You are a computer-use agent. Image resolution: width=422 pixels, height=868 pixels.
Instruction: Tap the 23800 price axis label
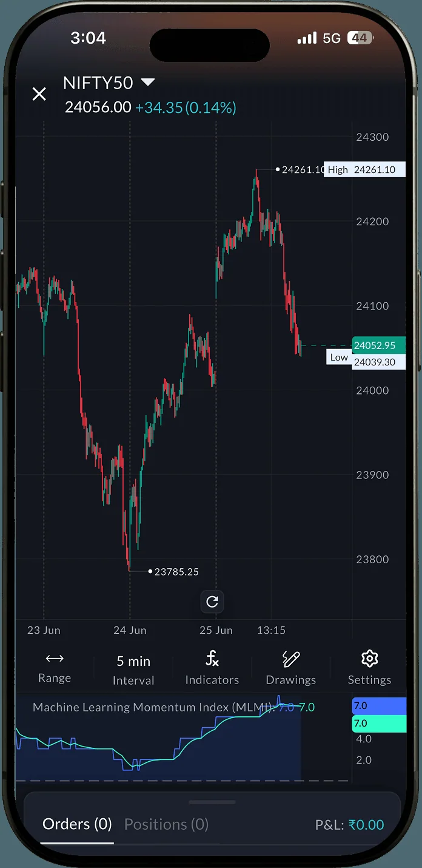(372, 559)
